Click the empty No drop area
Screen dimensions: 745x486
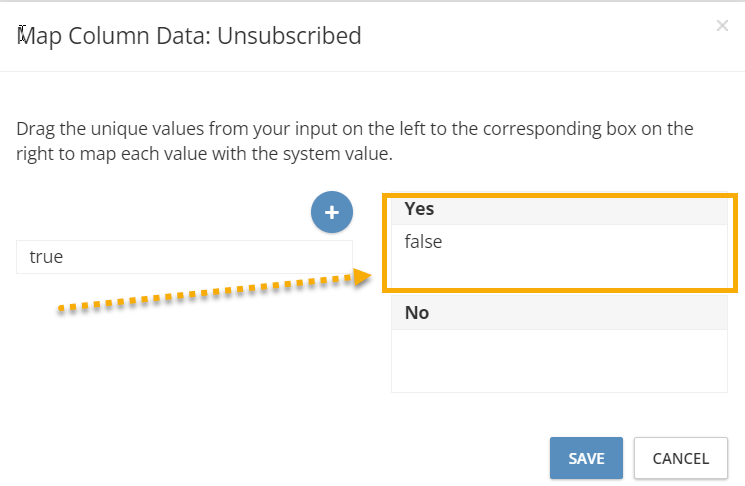coord(559,361)
